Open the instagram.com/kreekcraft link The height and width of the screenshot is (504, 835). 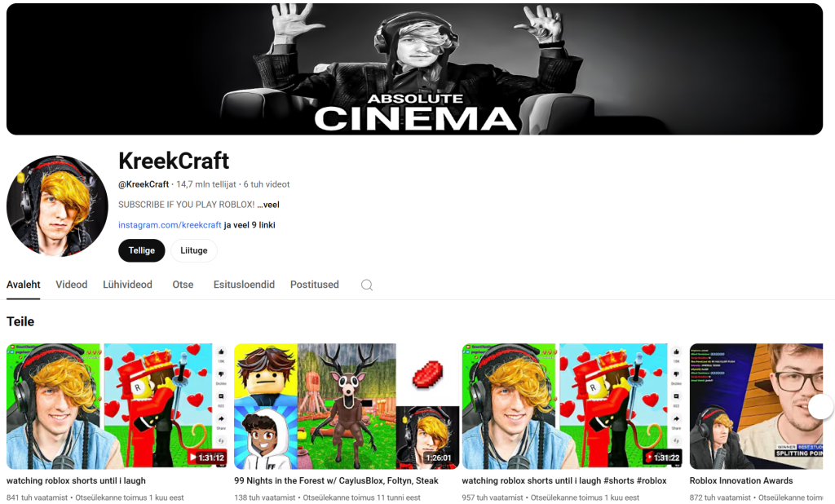click(170, 225)
